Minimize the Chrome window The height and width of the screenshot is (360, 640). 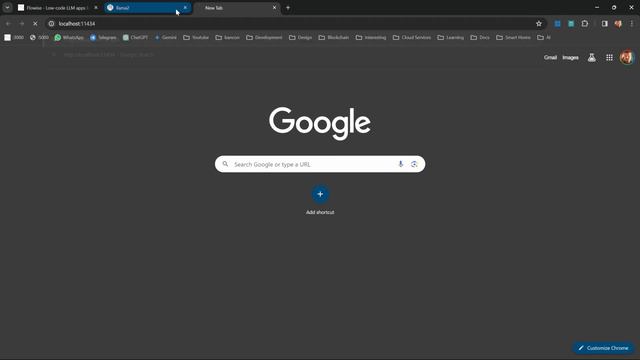click(597, 7)
